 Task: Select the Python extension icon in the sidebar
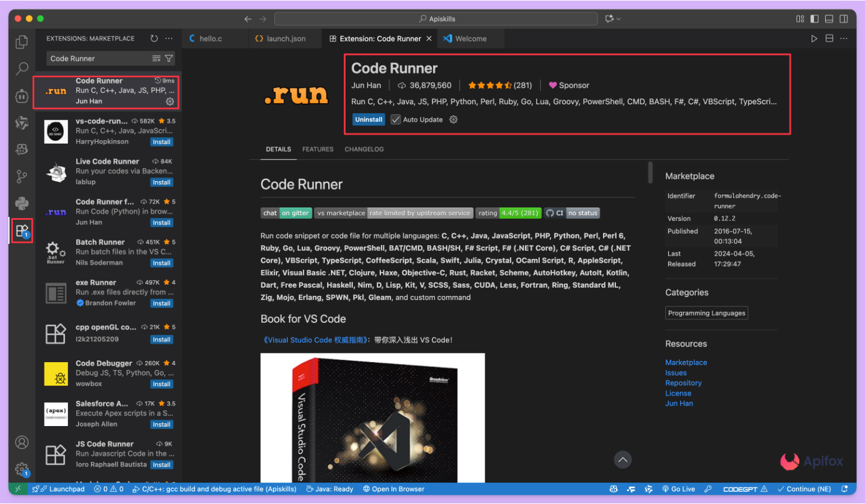pos(22,203)
